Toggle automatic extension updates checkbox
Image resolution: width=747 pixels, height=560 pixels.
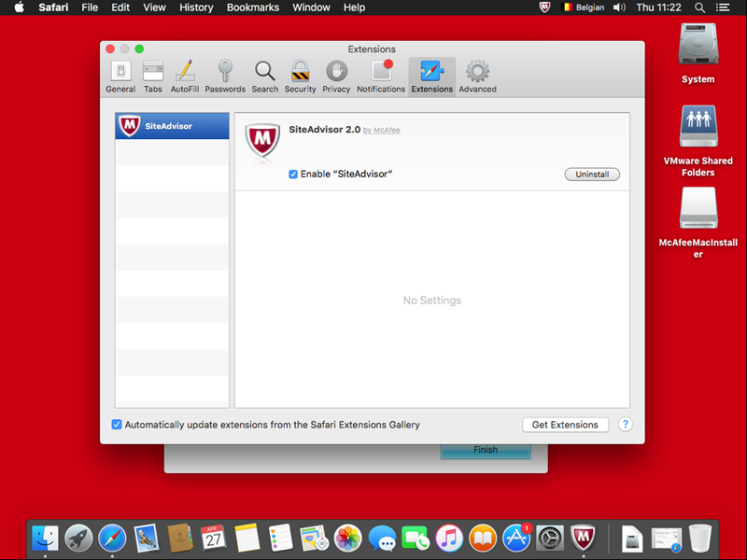coord(117,425)
